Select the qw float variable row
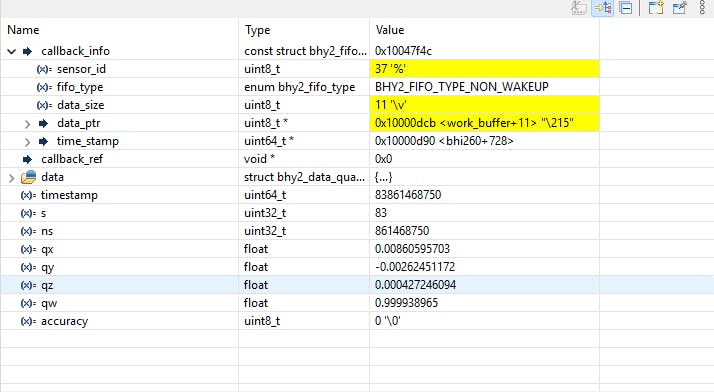This screenshot has width=714, height=392. coord(300,303)
